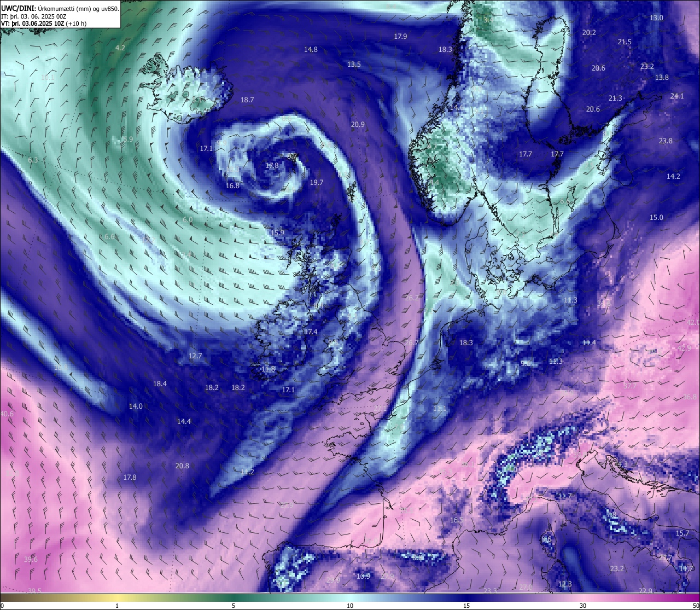
Task: Click the 21.5 value at upper right
Action: coord(625,42)
